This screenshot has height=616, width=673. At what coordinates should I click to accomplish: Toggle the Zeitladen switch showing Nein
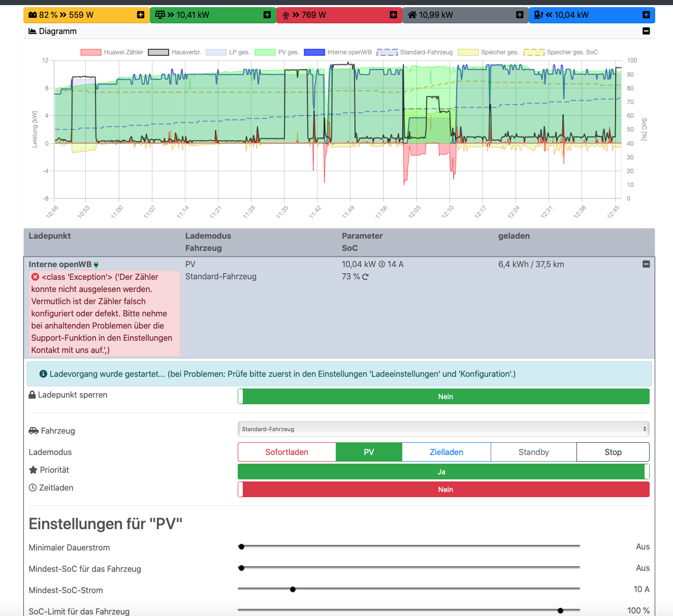[x=443, y=490]
